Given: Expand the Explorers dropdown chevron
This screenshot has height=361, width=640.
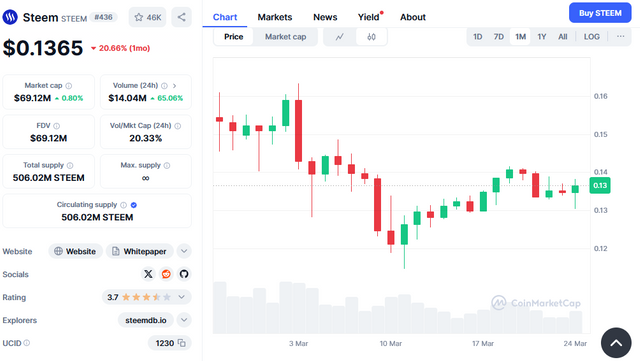Looking at the screenshot, I should coord(184,320).
